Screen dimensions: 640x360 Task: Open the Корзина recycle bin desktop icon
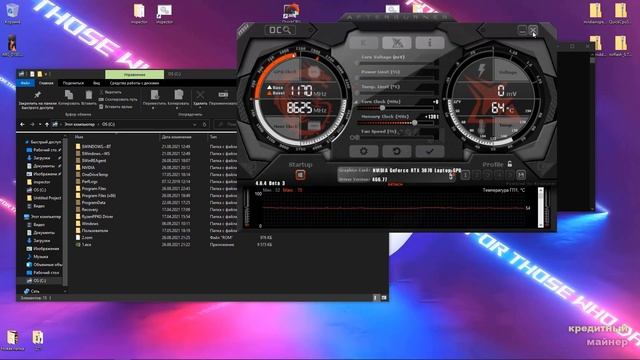click(x=12, y=13)
